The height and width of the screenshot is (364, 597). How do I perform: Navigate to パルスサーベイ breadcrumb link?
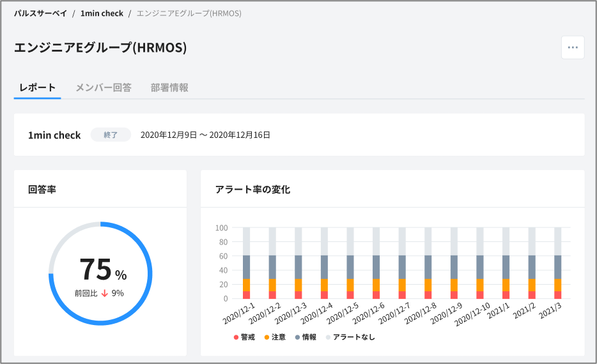(x=40, y=13)
